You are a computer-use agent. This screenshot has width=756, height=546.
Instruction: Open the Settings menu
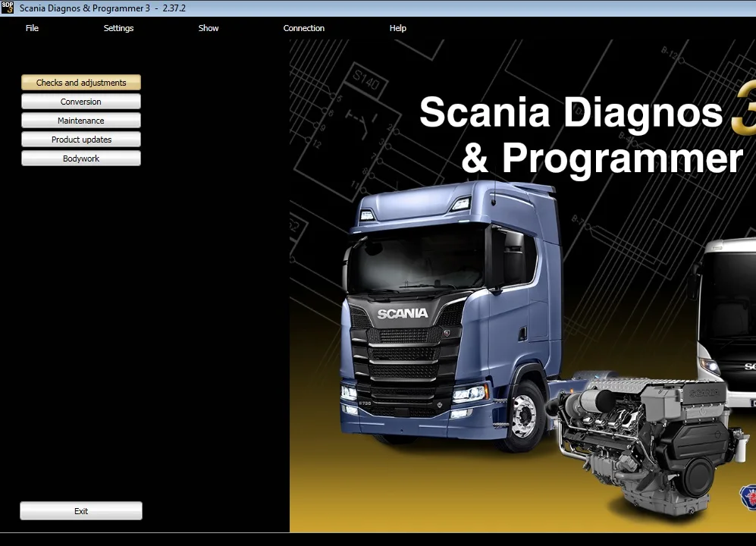[x=118, y=28]
